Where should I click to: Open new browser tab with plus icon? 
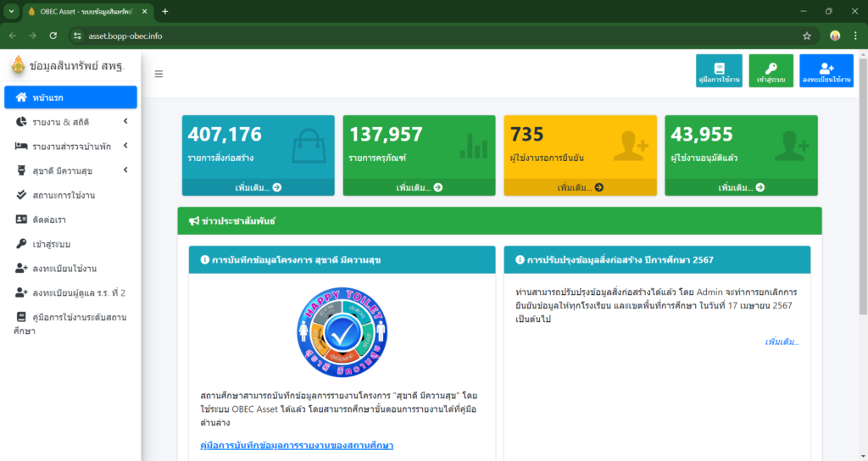pos(165,11)
